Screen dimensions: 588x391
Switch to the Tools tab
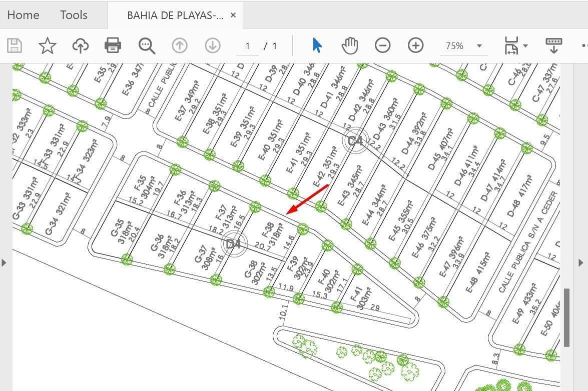coord(74,15)
